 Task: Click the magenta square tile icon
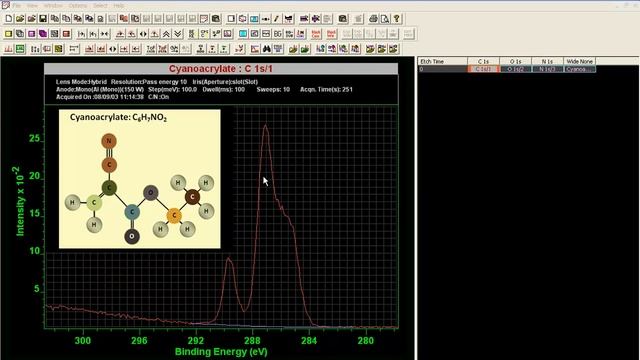point(31,34)
